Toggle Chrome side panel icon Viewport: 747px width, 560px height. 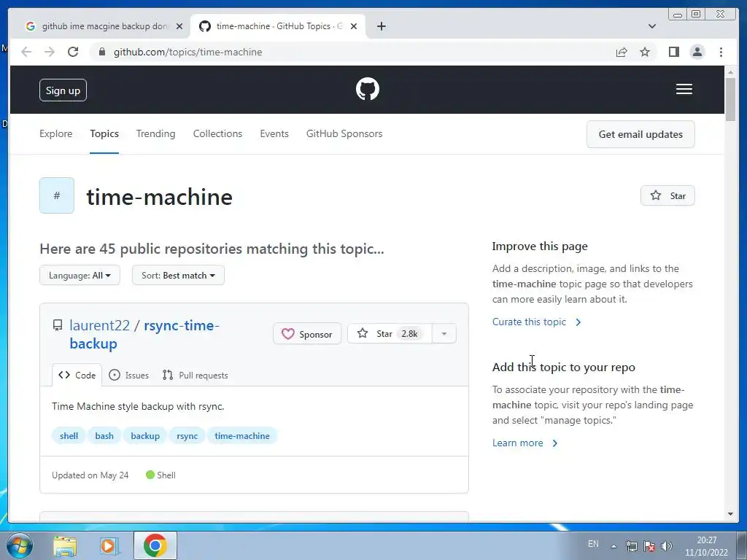point(673,52)
